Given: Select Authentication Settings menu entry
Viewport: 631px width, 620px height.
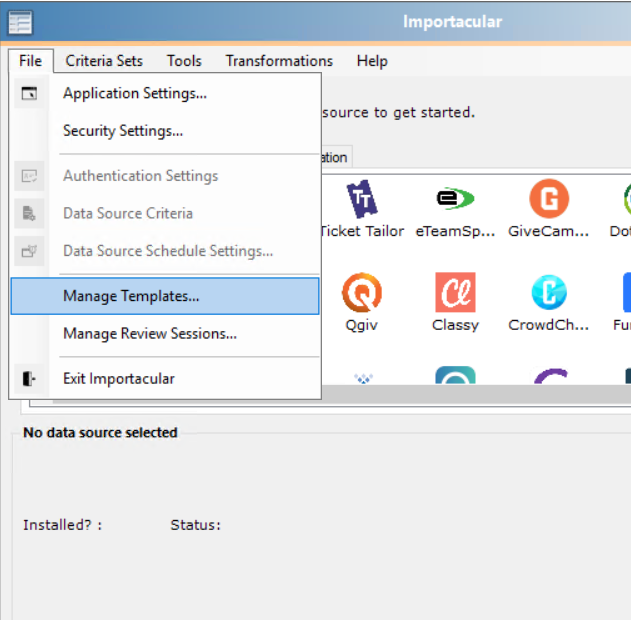Looking at the screenshot, I should point(165,176).
